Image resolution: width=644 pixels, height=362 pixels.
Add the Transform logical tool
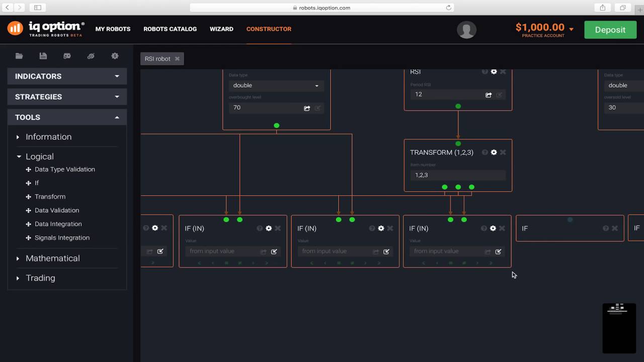point(50,197)
